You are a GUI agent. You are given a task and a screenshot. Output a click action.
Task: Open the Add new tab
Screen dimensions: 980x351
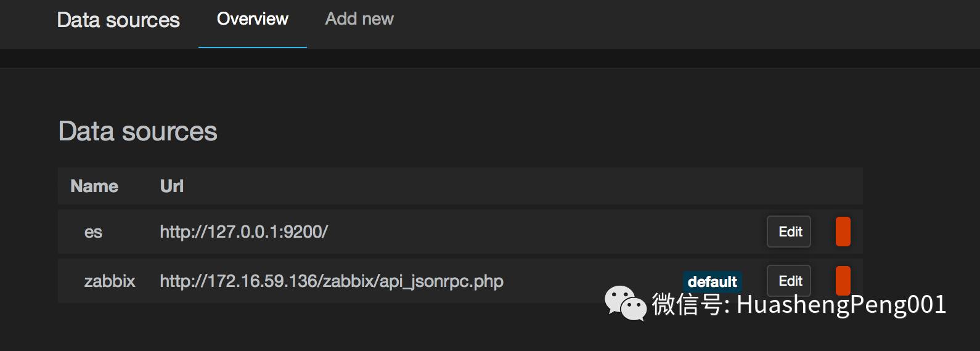tap(359, 19)
